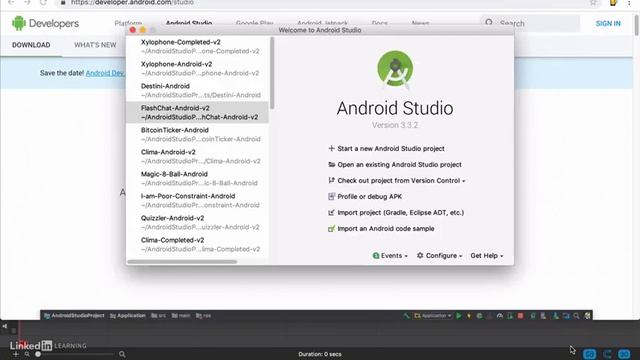The height and width of the screenshot is (360, 640).
Task: Click the Application breadcrumb in IDE bar
Action: tap(128, 316)
